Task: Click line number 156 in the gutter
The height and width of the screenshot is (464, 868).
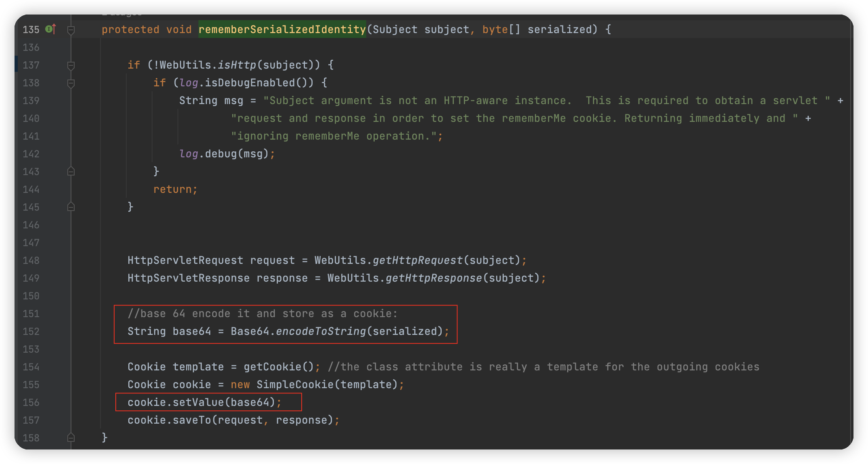Action: coord(31,403)
